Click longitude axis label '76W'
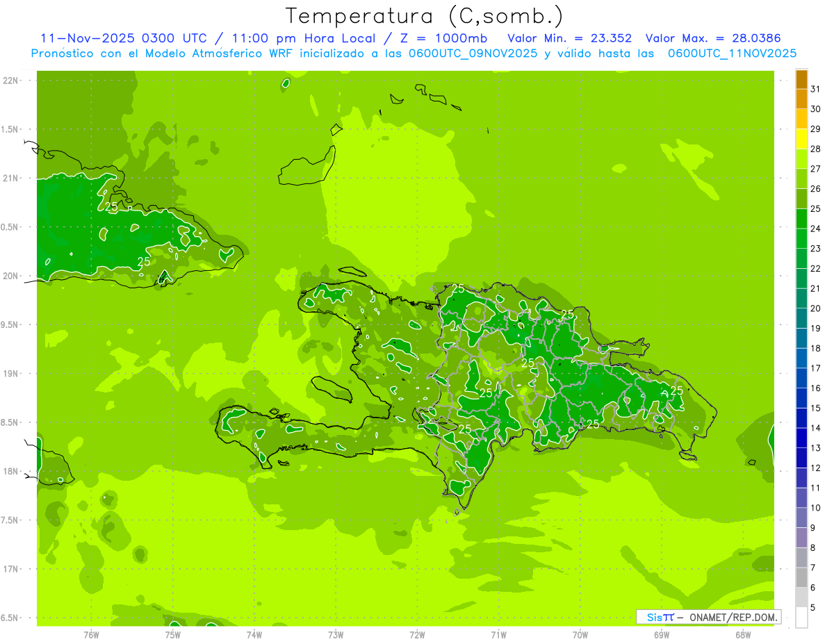This screenshot has width=834, height=644. click(91, 635)
